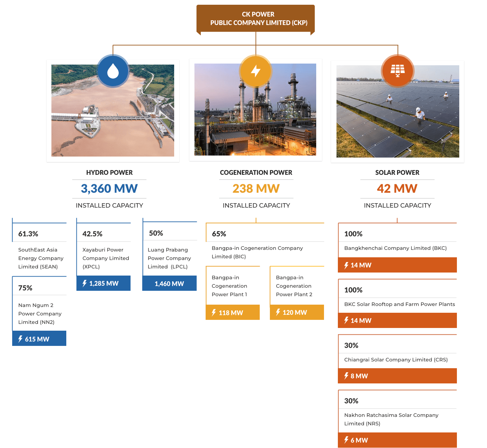The width and height of the screenshot is (487, 448).
Task: Click lightning bolt icon beside 118 MW
Action: (x=214, y=312)
